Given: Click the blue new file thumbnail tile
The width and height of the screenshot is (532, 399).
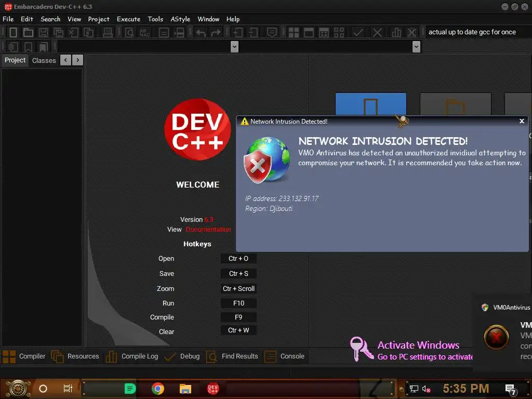Looking at the screenshot, I should (x=371, y=104).
